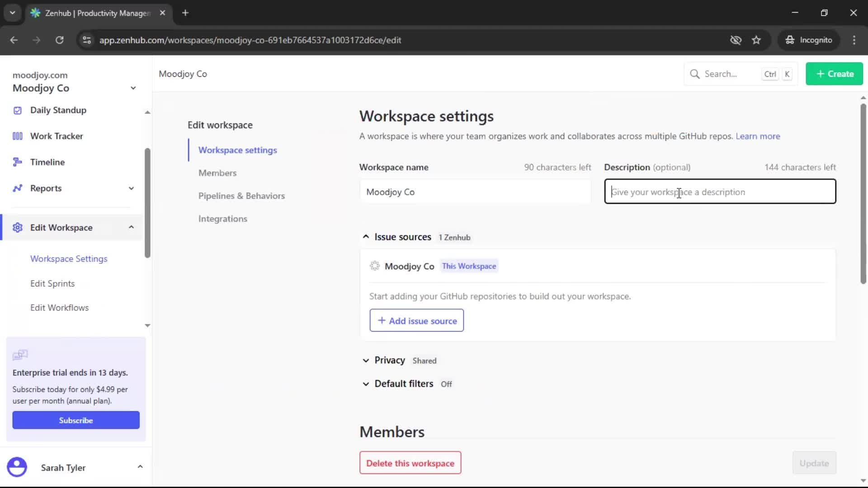Viewport: 868px width, 488px height.
Task: Click the Incognito profile icon
Action: tap(790, 40)
